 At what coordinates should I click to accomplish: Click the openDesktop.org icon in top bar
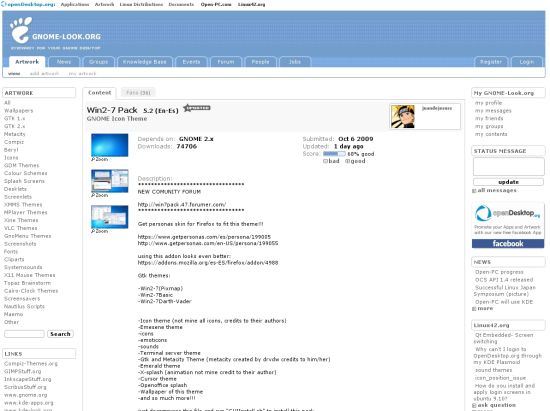click(x=4, y=4)
